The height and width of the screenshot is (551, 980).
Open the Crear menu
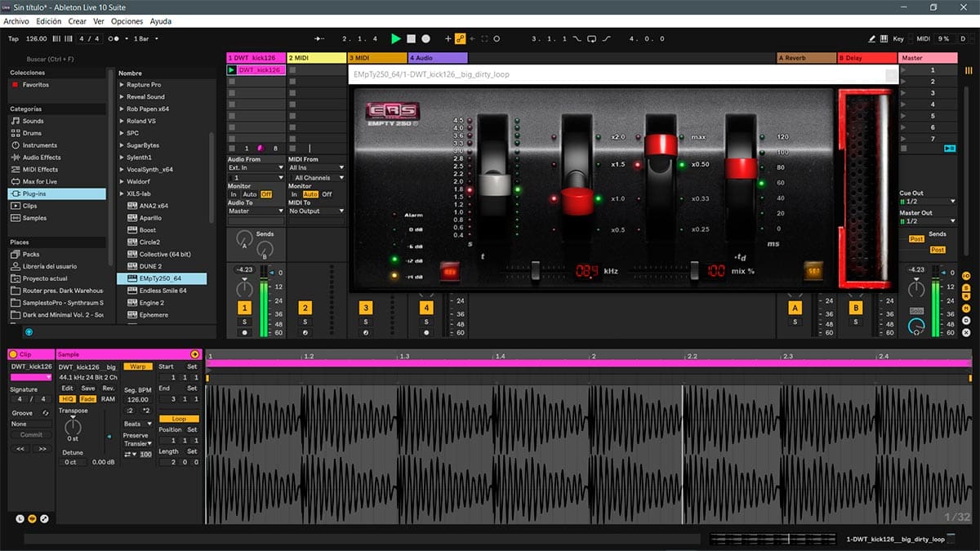click(x=78, y=21)
